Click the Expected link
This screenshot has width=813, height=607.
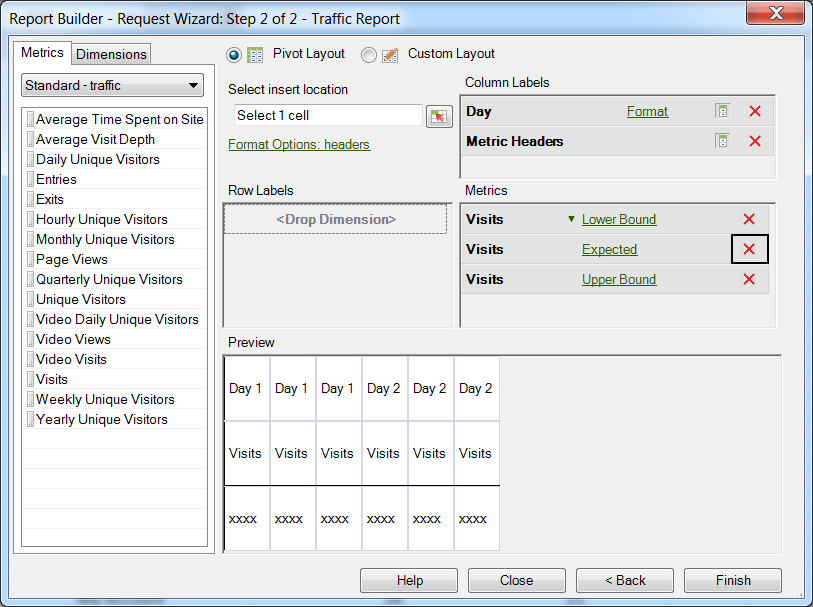pyautogui.click(x=609, y=250)
